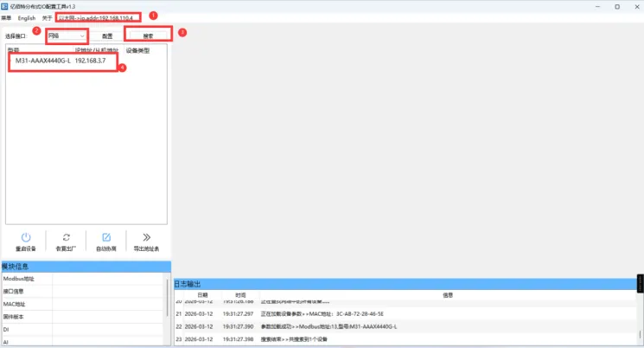Click the date cell in log row 22
The height and width of the screenshot is (348, 644).
tap(199, 326)
